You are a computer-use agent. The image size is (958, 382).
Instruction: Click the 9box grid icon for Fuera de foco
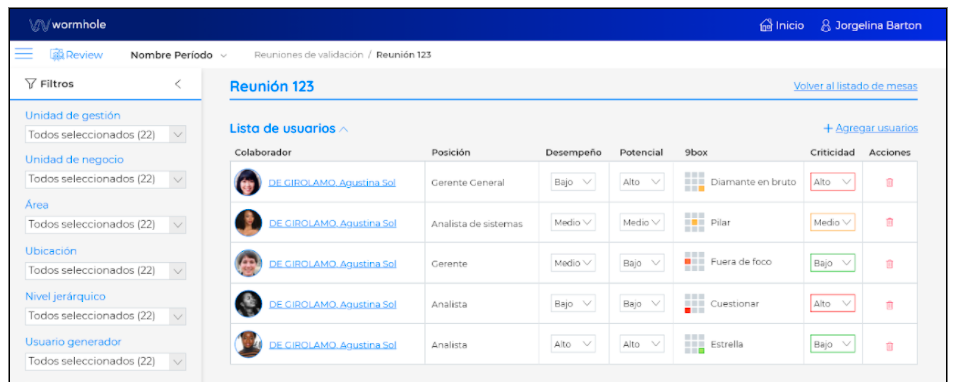click(695, 262)
